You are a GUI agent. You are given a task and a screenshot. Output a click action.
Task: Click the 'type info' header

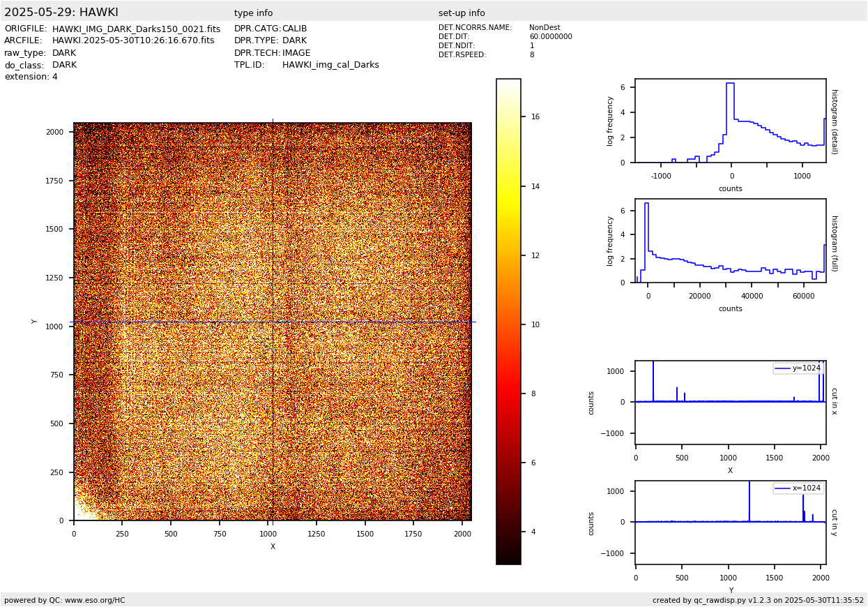(x=253, y=13)
